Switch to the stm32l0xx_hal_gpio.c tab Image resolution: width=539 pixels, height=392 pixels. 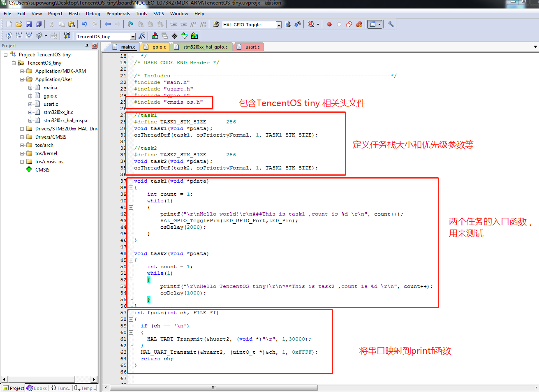click(x=205, y=47)
